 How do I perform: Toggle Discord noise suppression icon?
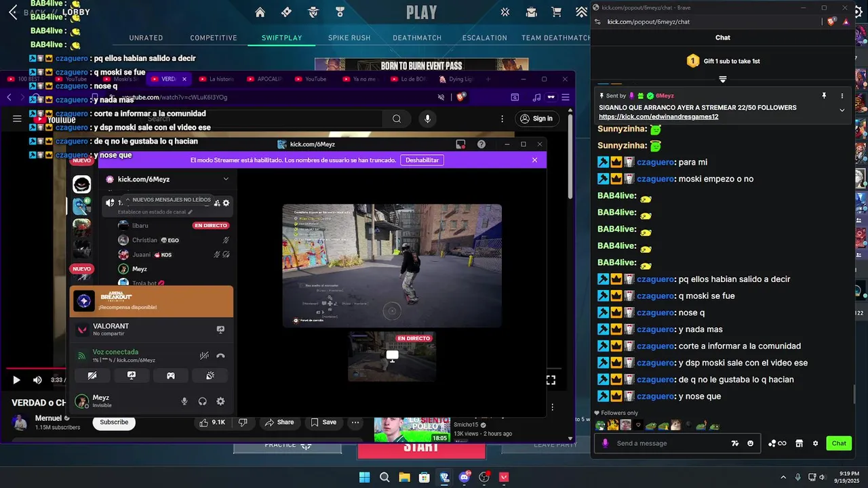tap(203, 356)
